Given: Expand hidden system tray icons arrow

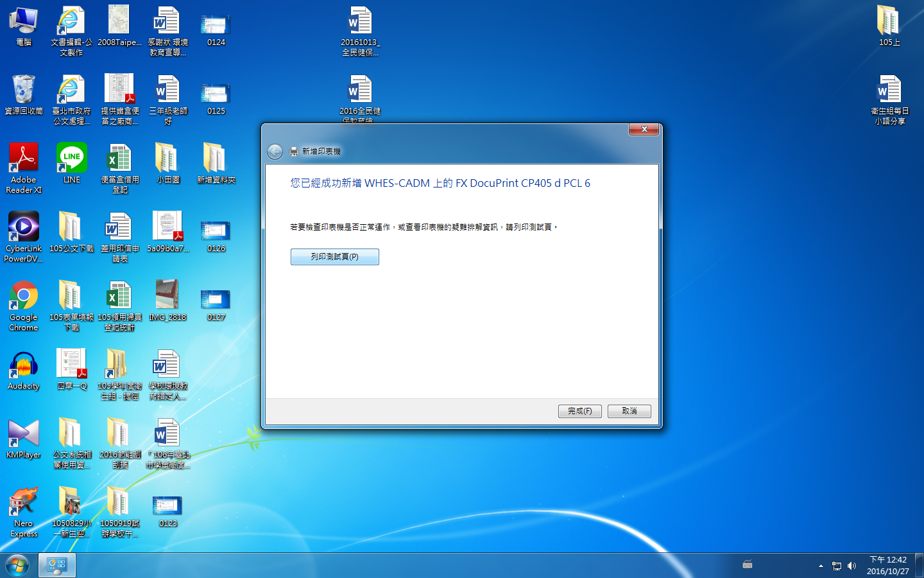Looking at the screenshot, I should point(821,566).
